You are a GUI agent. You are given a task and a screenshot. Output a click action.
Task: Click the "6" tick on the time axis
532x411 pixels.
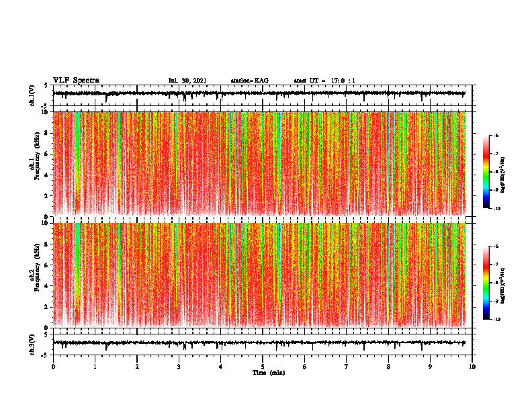(x=305, y=367)
